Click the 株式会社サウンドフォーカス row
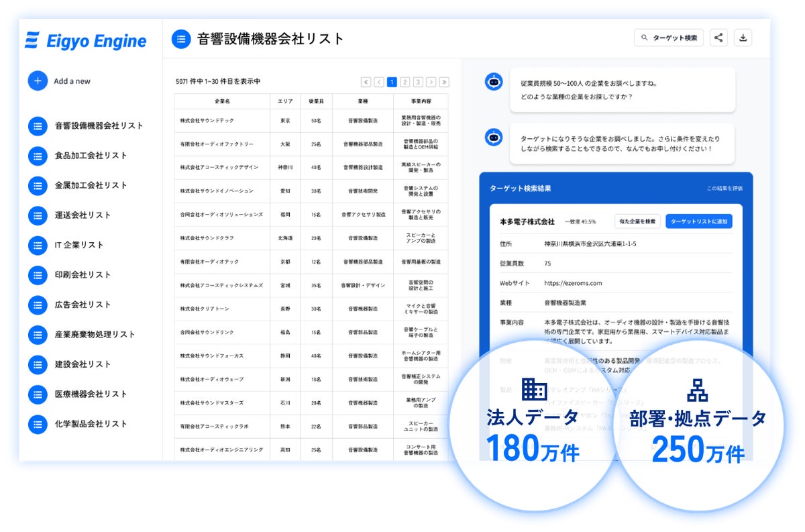805x532 pixels. 311,356
